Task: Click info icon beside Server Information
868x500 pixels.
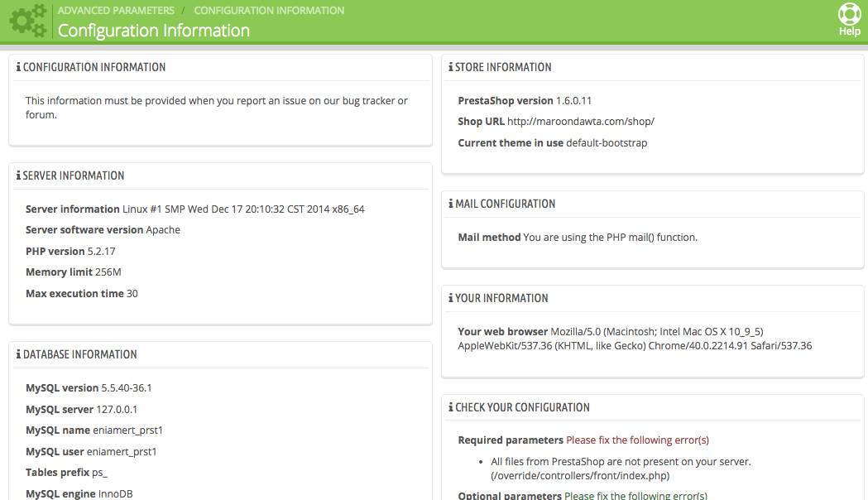Action: pos(18,175)
